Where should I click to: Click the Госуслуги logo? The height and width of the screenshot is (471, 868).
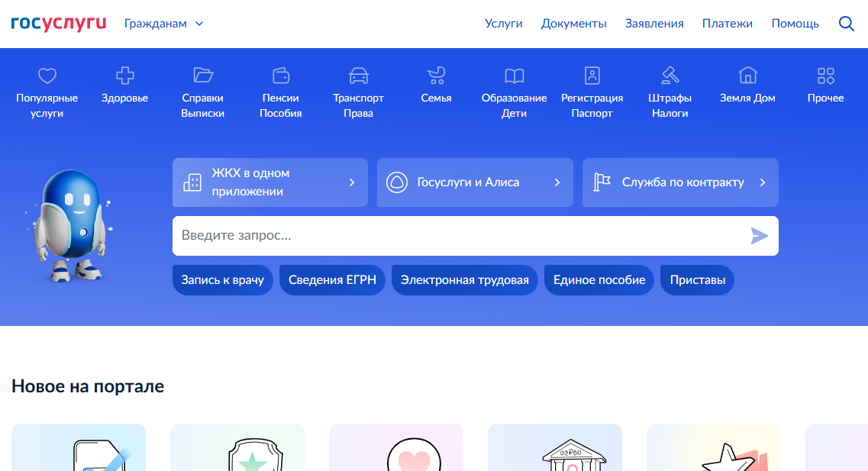[58, 23]
